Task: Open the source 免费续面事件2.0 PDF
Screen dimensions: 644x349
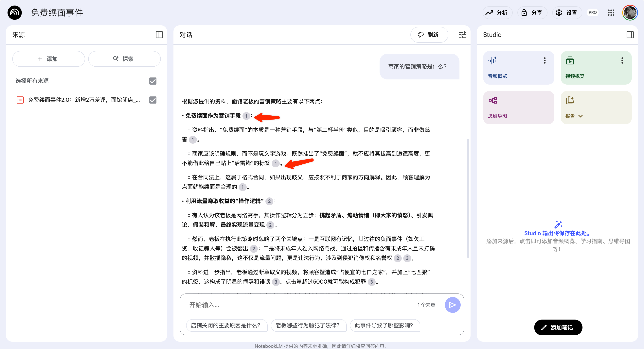Action: (x=84, y=100)
